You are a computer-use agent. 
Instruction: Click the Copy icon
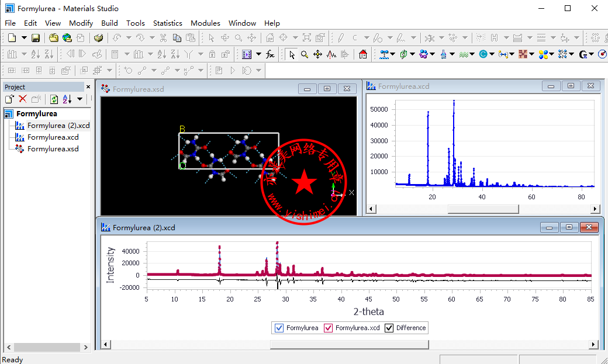click(177, 37)
